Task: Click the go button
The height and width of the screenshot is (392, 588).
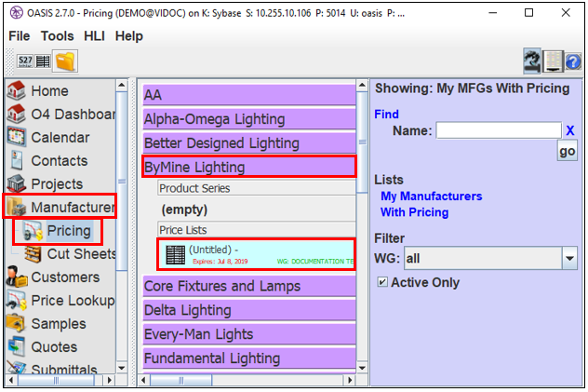Action: click(x=567, y=151)
